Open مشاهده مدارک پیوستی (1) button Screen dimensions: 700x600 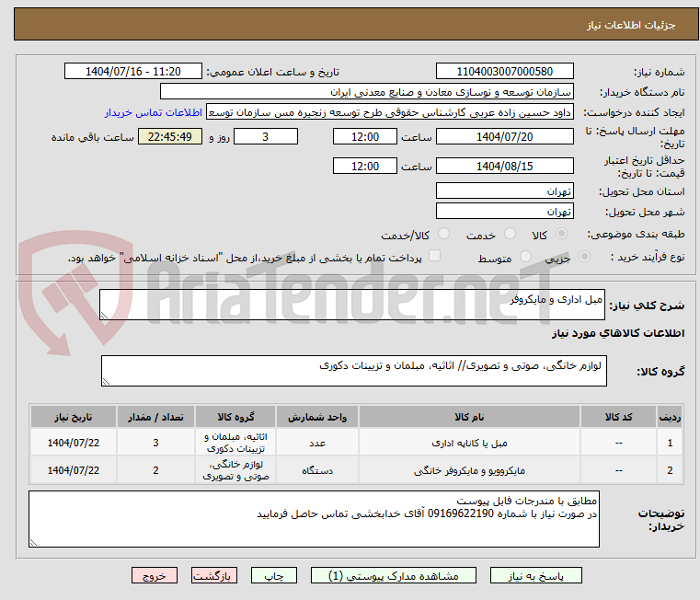coord(394,575)
